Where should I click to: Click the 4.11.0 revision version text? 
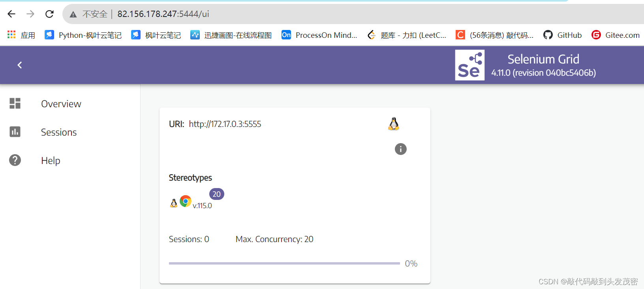(x=543, y=73)
